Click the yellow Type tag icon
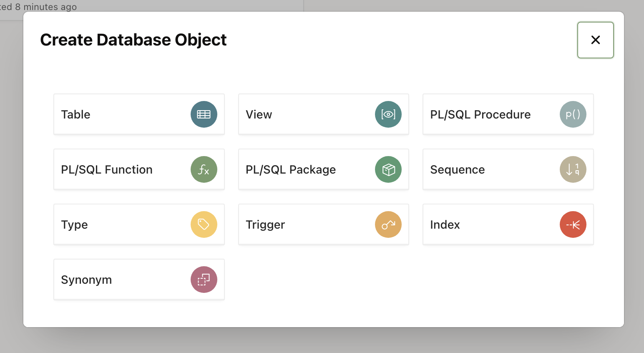644x353 pixels. point(204,224)
